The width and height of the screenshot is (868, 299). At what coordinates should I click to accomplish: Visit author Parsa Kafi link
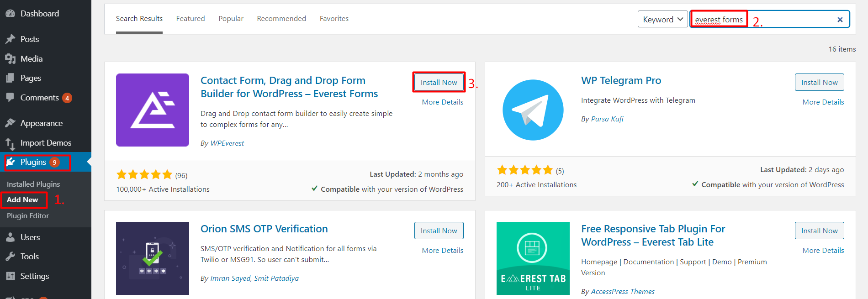point(607,119)
